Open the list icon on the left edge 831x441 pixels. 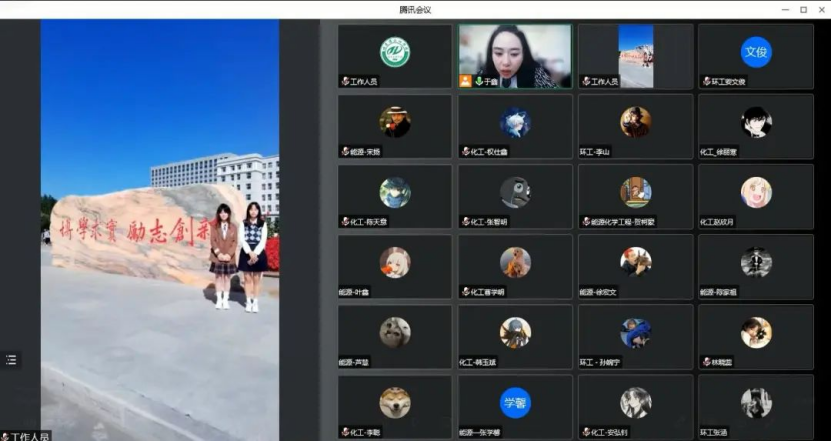[x=11, y=360]
